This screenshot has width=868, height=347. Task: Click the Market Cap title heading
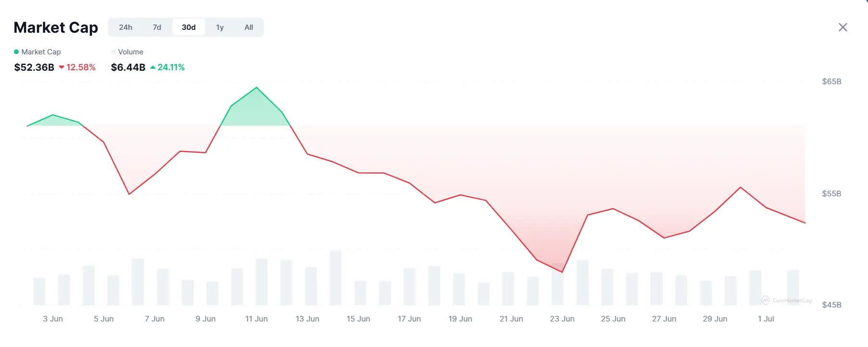tap(56, 27)
